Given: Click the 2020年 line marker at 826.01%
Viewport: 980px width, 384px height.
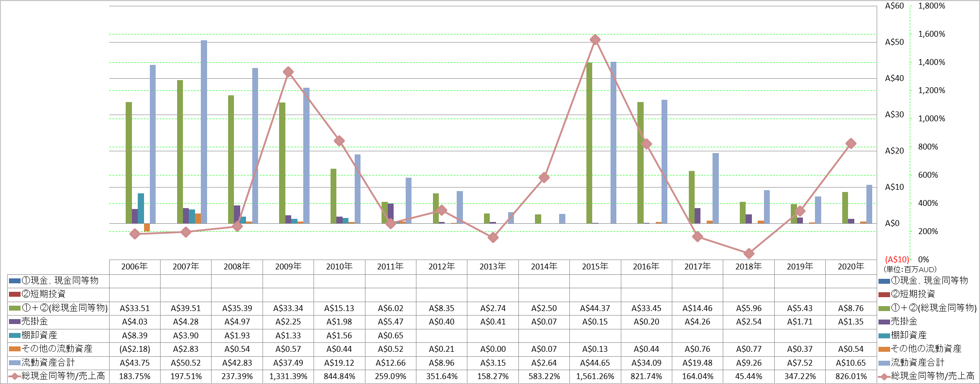Looking at the screenshot, I should [851, 143].
